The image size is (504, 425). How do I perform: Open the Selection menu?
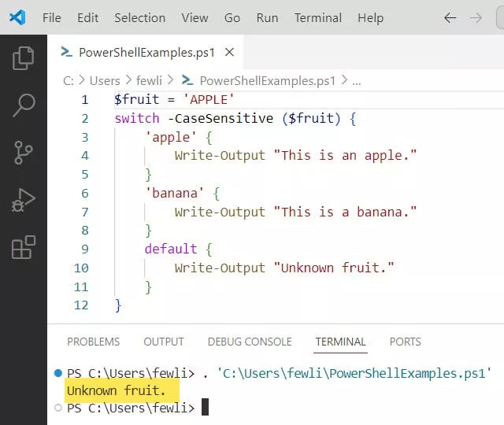140,17
